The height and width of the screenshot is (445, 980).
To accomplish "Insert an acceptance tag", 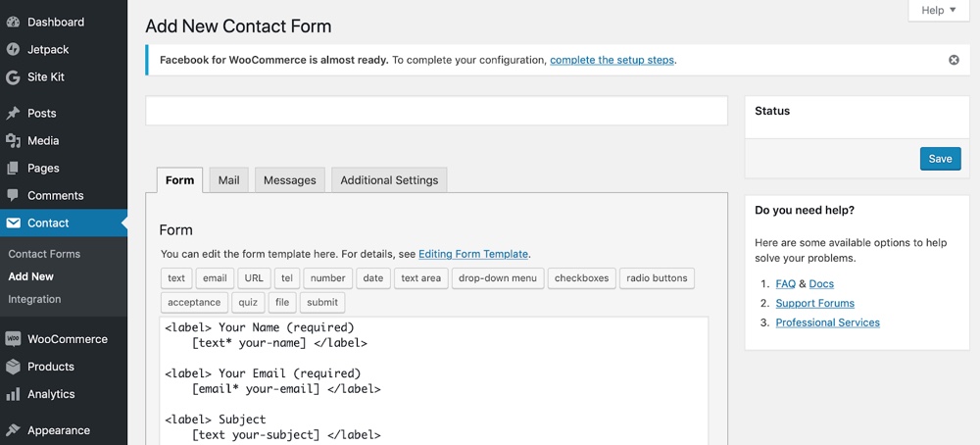I will tap(194, 302).
